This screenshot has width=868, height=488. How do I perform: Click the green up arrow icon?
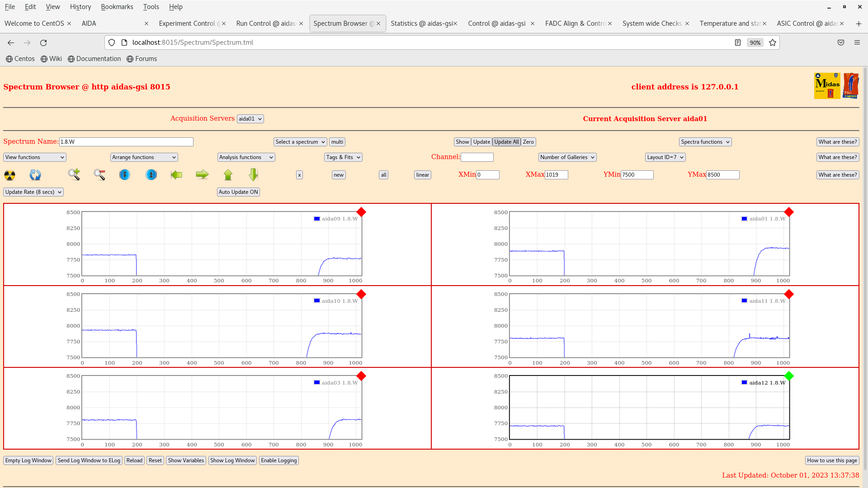[x=228, y=174]
